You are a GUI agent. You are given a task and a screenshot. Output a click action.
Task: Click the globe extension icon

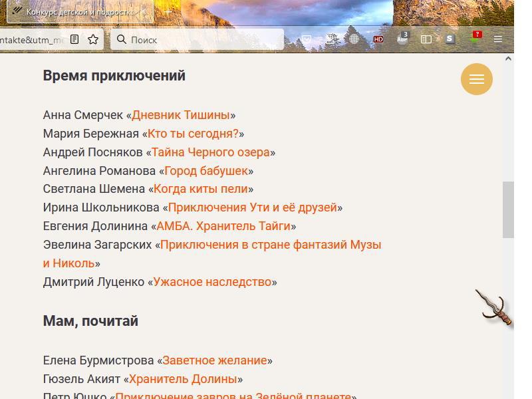354,39
